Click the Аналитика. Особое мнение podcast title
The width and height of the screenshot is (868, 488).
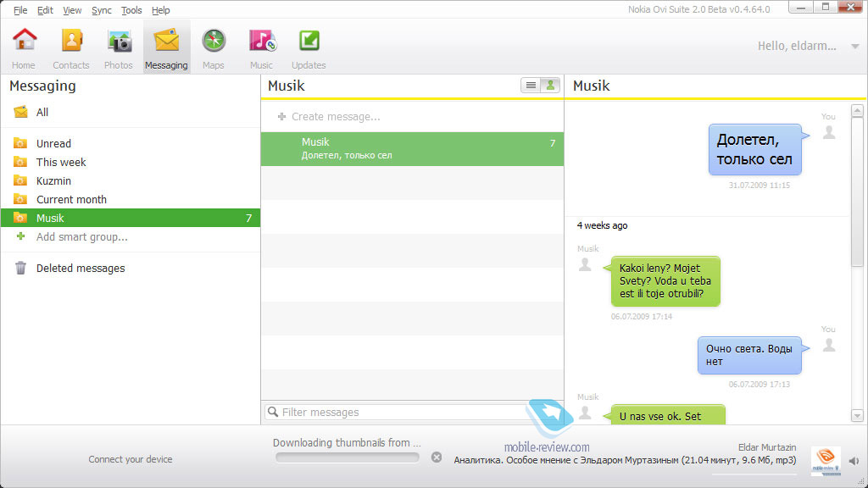[x=625, y=460]
